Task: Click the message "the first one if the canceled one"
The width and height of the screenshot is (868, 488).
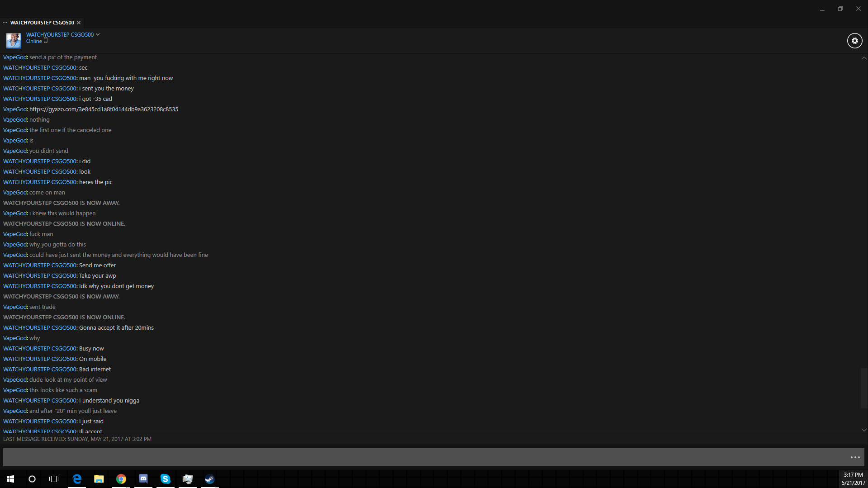Action: (70, 130)
